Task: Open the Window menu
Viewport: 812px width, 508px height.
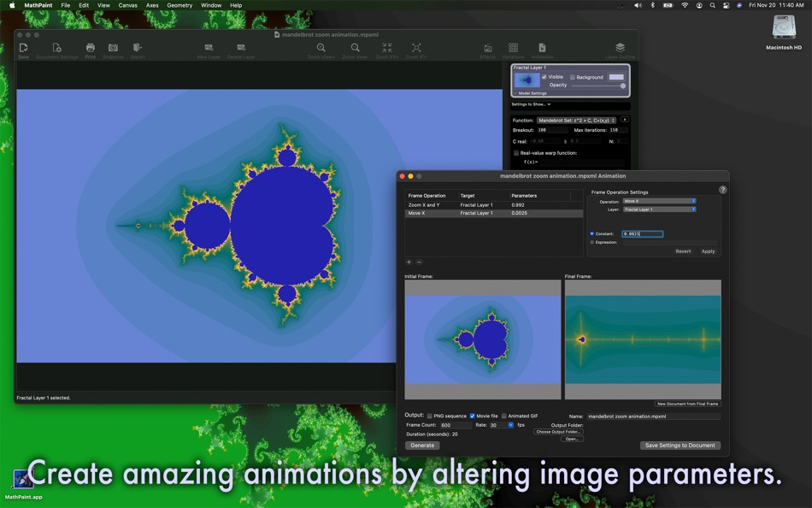Action: pyautogui.click(x=211, y=5)
